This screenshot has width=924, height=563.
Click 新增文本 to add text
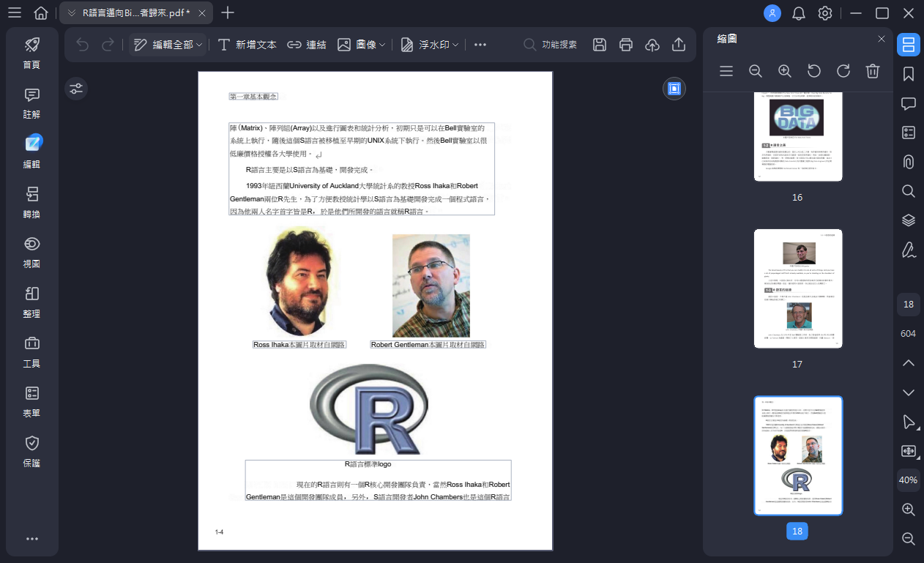click(247, 45)
